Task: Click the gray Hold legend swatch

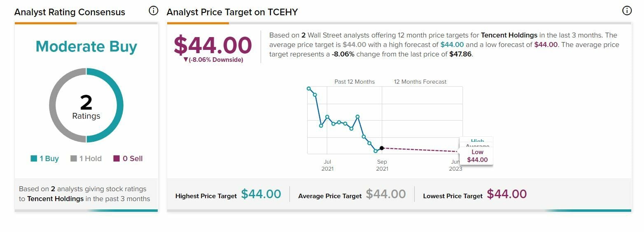Action: pos(74,159)
